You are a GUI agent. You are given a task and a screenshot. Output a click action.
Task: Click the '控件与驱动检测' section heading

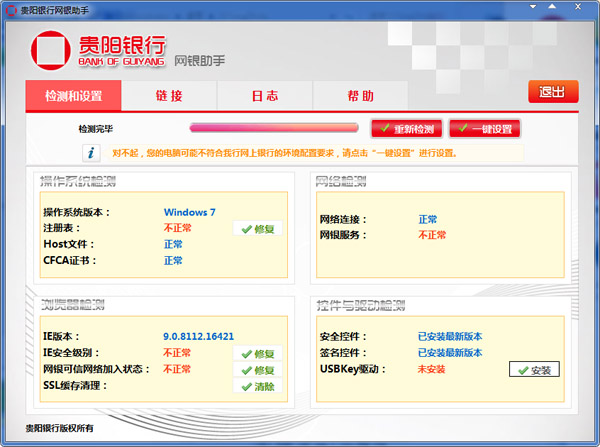(x=361, y=305)
